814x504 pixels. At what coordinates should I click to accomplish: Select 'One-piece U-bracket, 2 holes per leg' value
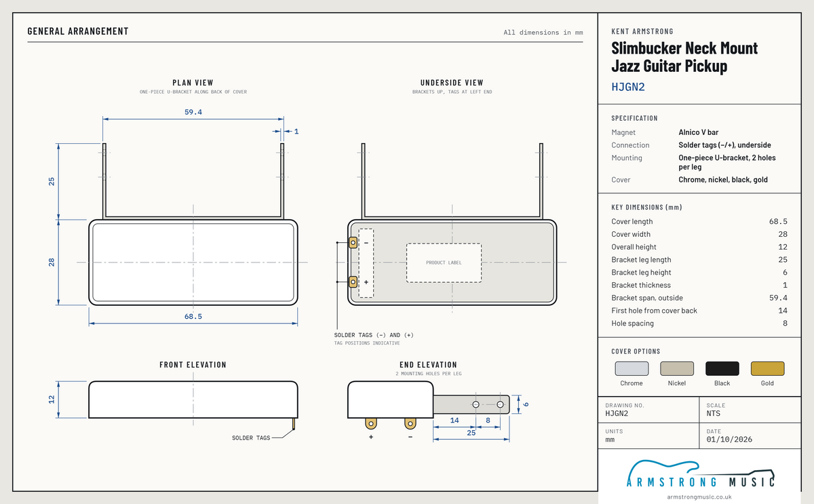tap(727, 162)
